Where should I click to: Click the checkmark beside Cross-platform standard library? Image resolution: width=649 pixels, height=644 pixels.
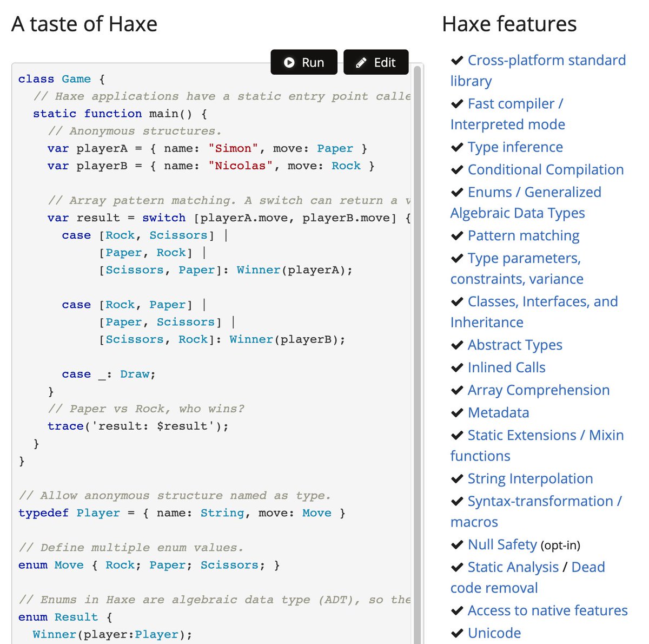(x=457, y=60)
